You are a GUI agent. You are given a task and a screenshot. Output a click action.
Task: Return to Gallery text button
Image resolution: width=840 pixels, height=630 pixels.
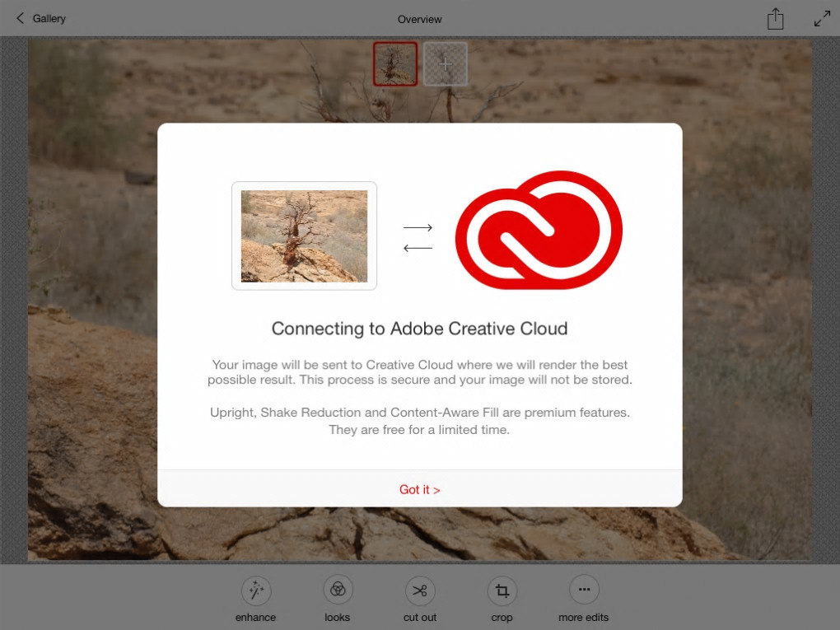coord(49,19)
